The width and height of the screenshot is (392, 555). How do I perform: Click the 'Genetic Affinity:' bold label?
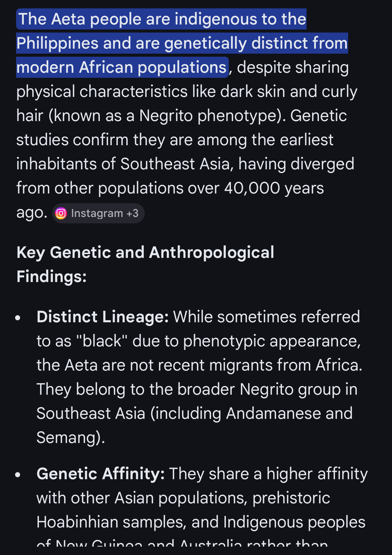tap(100, 474)
